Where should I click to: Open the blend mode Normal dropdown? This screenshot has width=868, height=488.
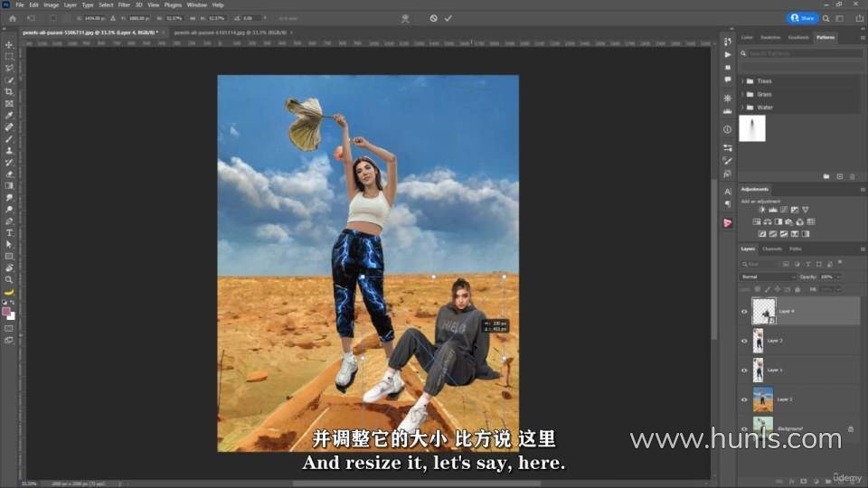click(768, 277)
